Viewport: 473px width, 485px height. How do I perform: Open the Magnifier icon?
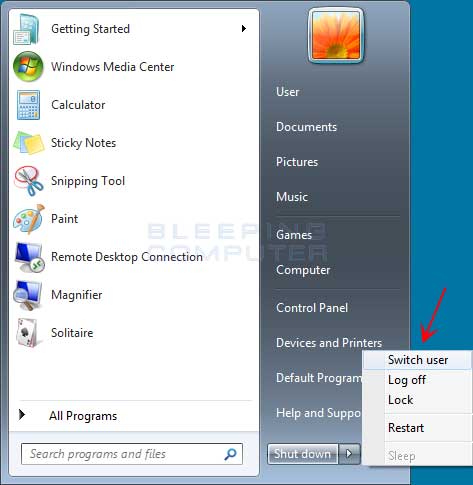[28, 295]
